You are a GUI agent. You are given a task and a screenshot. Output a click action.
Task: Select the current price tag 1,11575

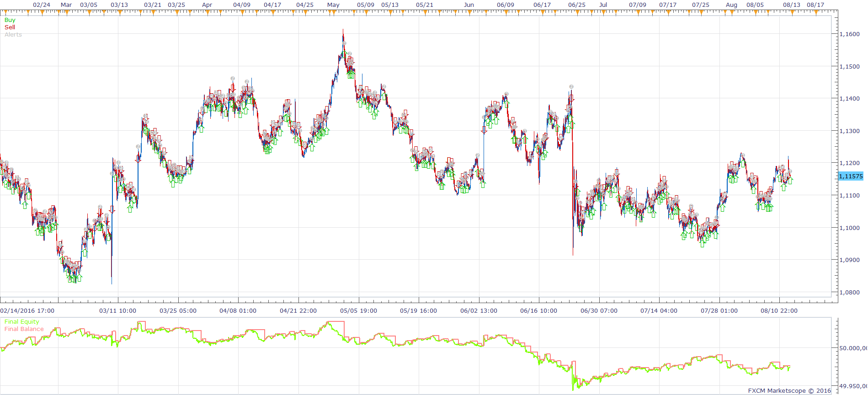point(851,176)
